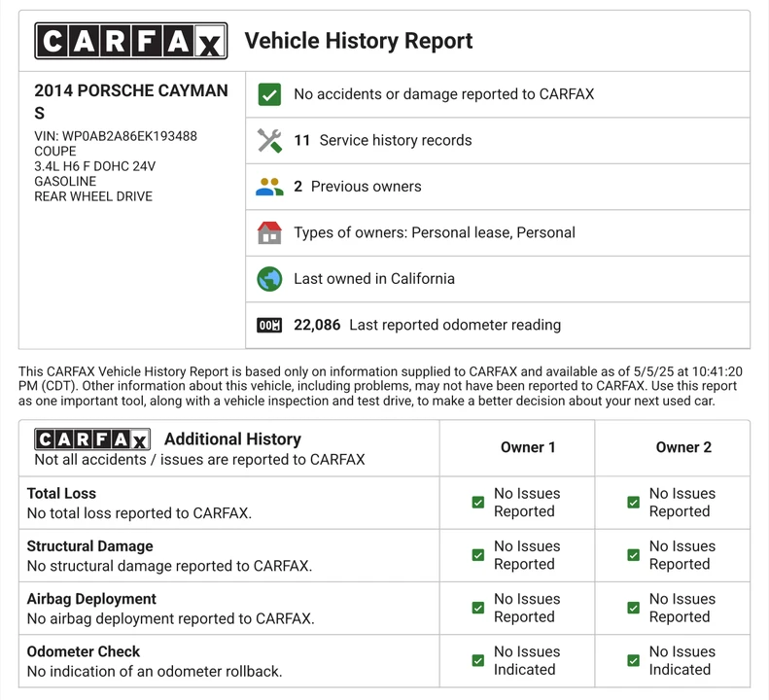Click Owner 1 No Issues Reported for Structural Damage

pyautogui.click(x=527, y=555)
